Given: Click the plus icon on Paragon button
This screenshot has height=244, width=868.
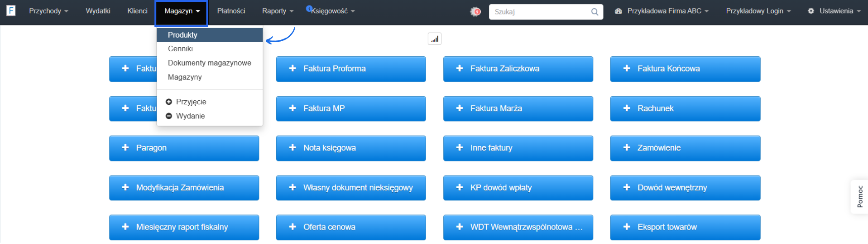Looking at the screenshot, I should coord(125,148).
